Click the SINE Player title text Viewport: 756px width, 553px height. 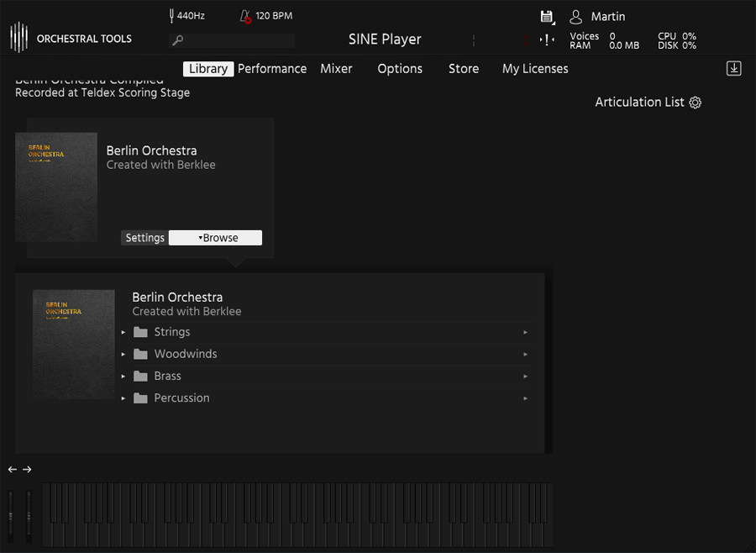385,39
